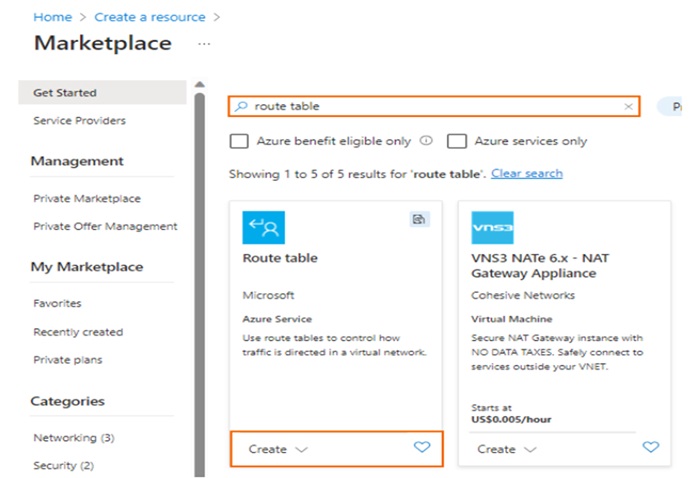This screenshot has height=478, width=700.
Task: Click into the route table search field
Action: click(x=430, y=106)
